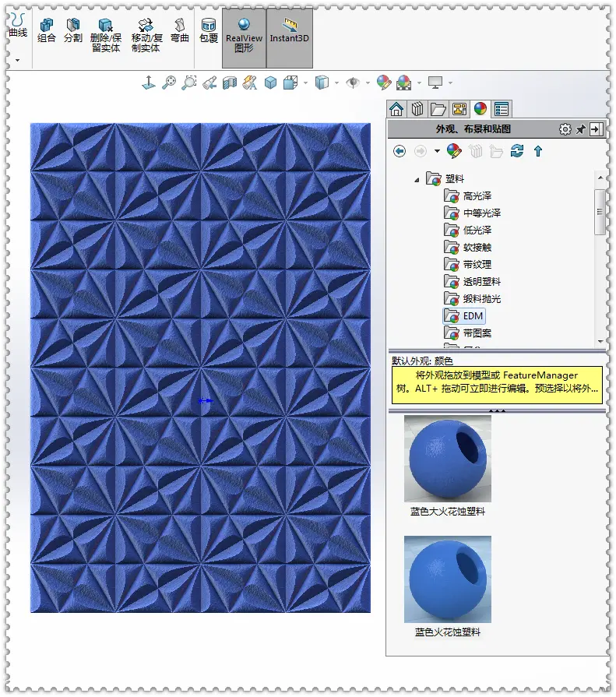Select the 分割 split tool
The height and width of the screenshot is (697, 616).
point(73,30)
